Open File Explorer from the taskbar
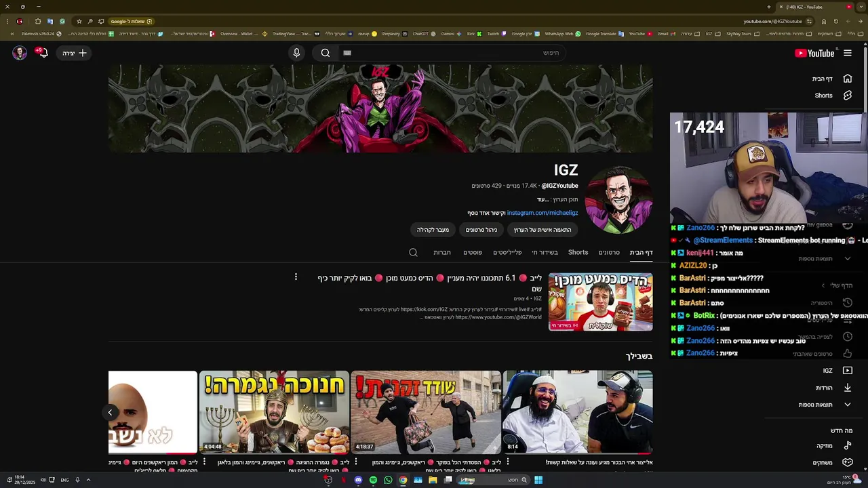868x488 pixels. (x=433, y=480)
